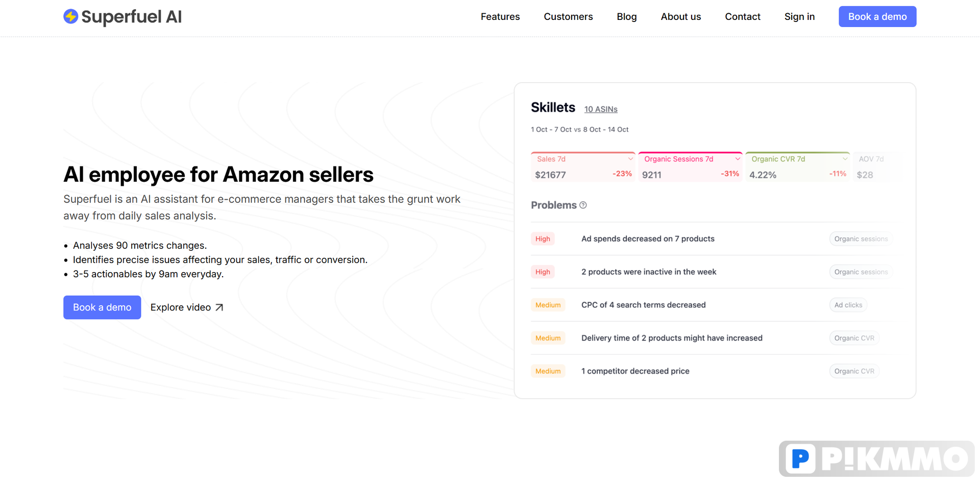Screen dimensions: 980x482
Task: Open the Customers menu item
Action: [x=568, y=16]
